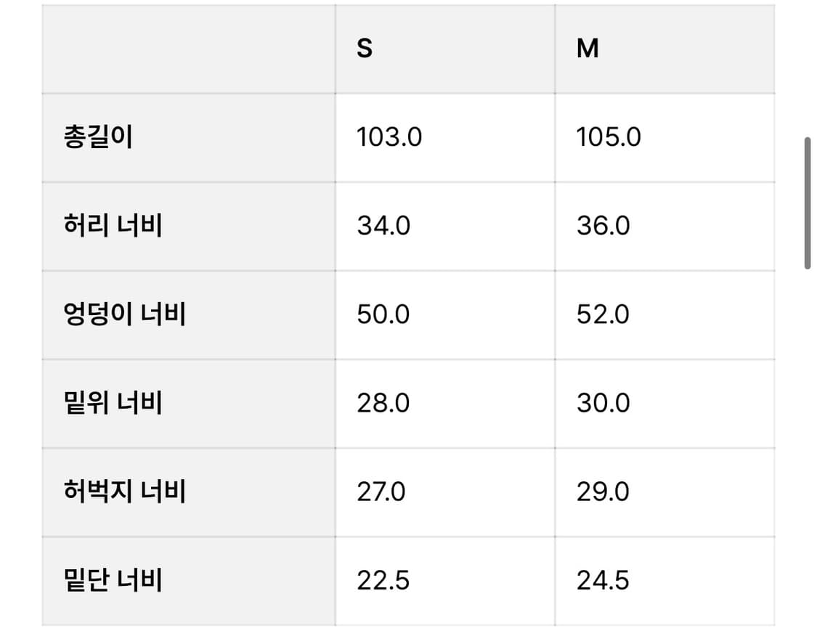Select the M size column header
817x644 pixels.
pyautogui.click(x=664, y=49)
